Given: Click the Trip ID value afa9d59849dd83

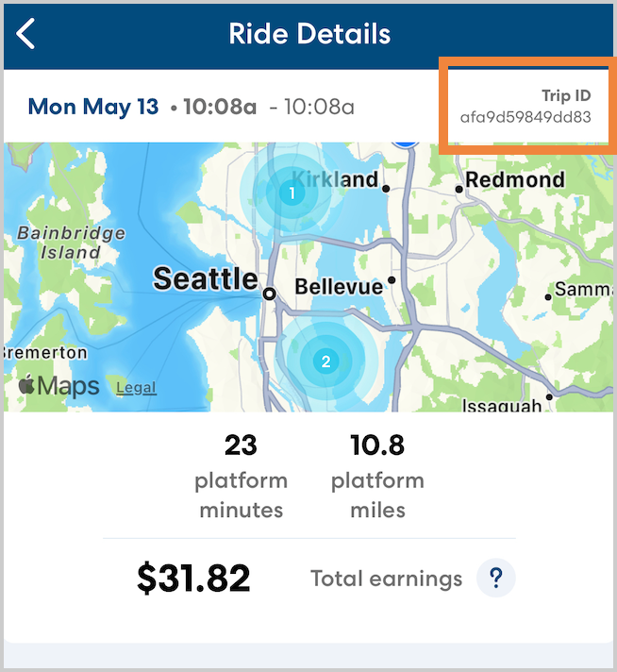Looking at the screenshot, I should point(525,118).
